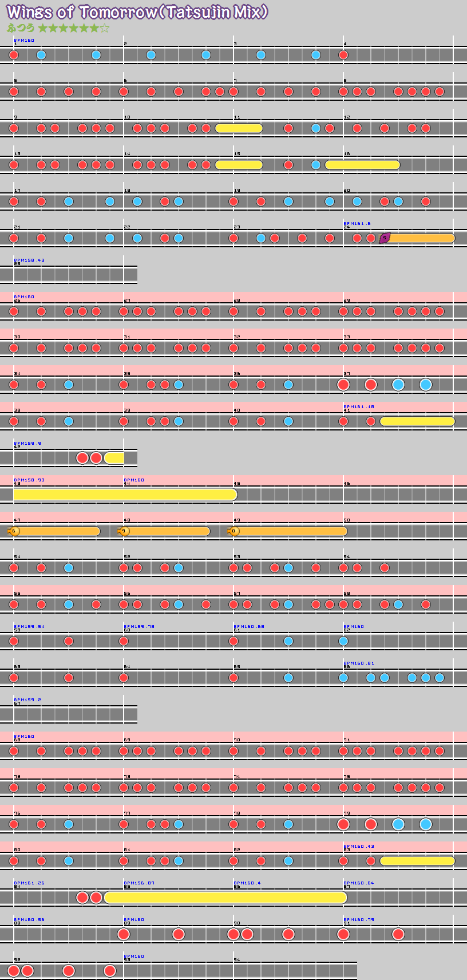Select the first large blue note in measure 37
The image size is (467, 980).
click(398, 385)
